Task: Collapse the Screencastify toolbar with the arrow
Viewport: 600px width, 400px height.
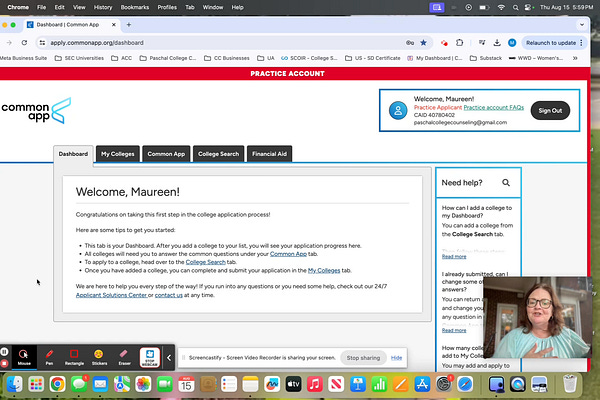Action: point(169,358)
